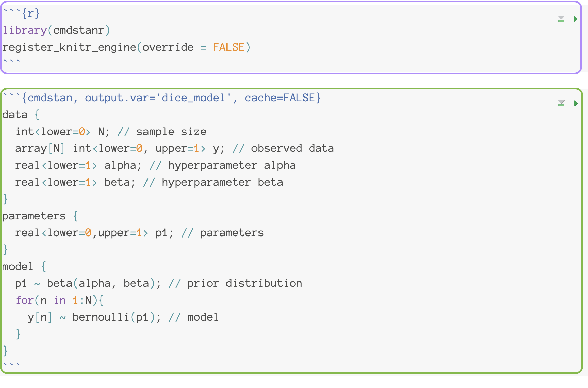Click the 'model' block keyword
The image size is (588, 388).
point(18,267)
